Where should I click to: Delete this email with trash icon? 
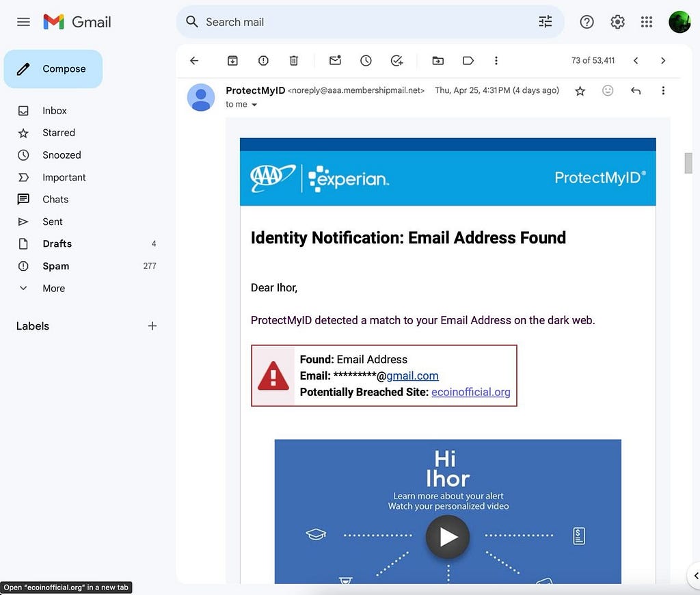coord(294,61)
